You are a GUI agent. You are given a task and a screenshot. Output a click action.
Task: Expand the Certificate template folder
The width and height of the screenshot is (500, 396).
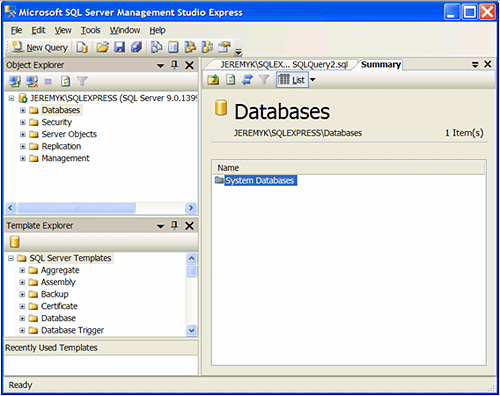(x=22, y=306)
